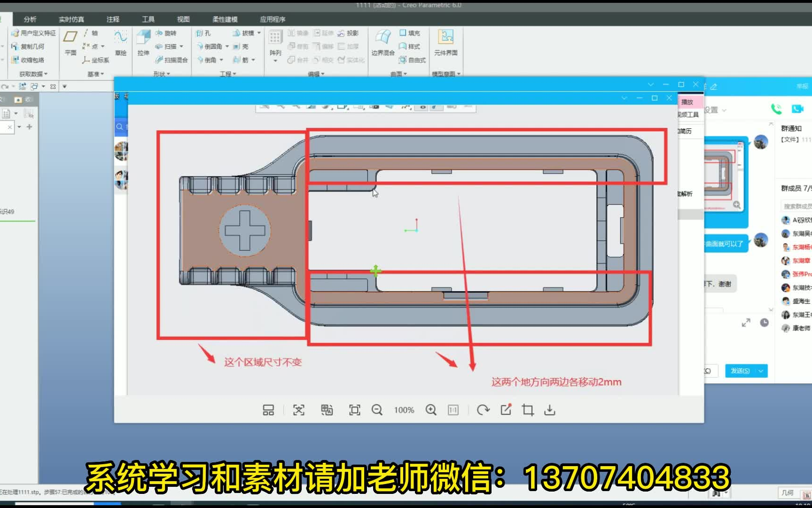
Task: Click the 100% zoom level in image viewer
Action: coord(404,410)
